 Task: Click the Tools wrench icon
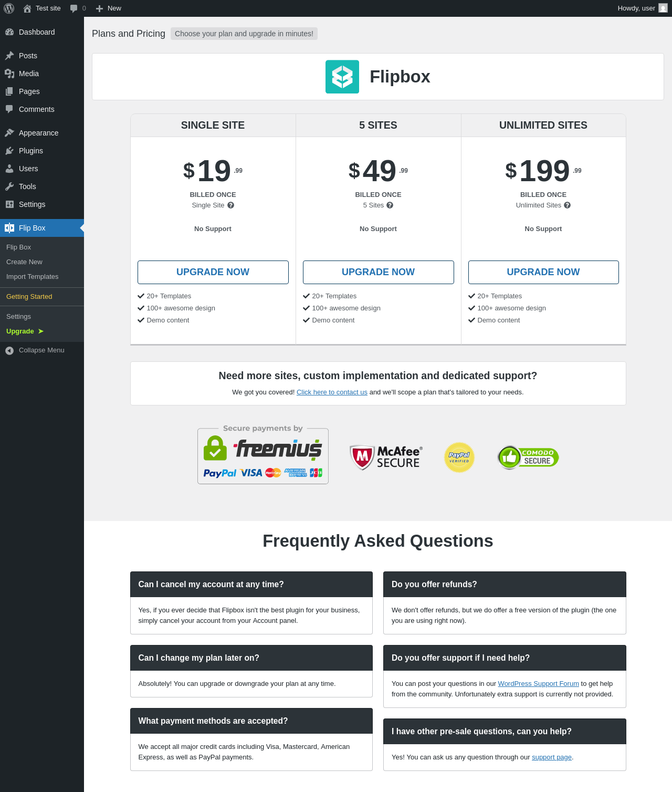tap(9, 186)
